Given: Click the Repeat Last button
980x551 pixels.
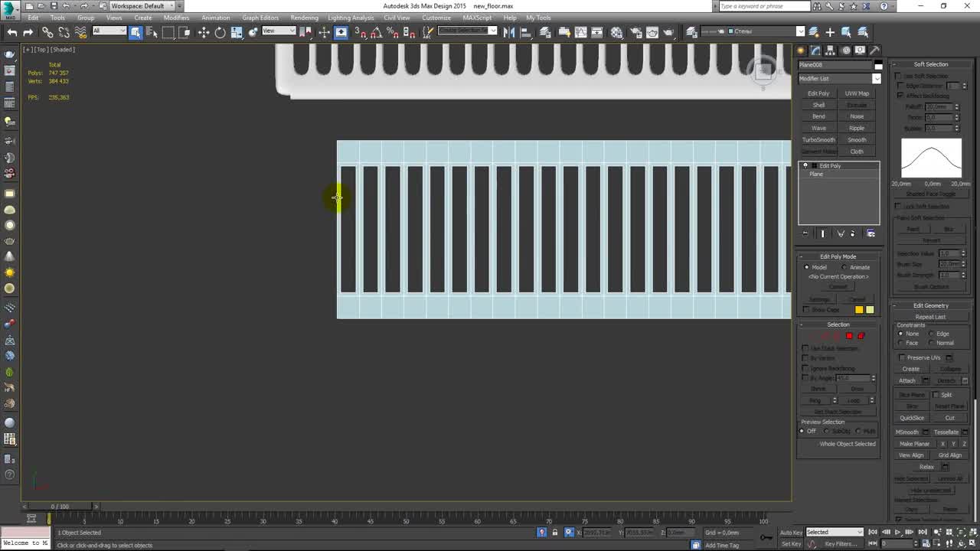Looking at the screenshot, I should (930, 317).
